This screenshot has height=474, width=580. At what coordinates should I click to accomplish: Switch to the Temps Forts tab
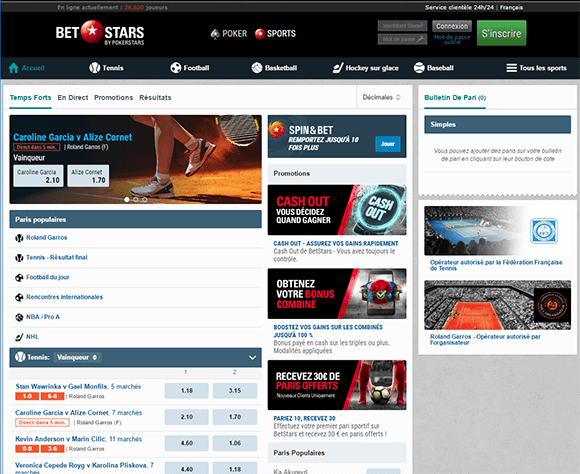30,98
